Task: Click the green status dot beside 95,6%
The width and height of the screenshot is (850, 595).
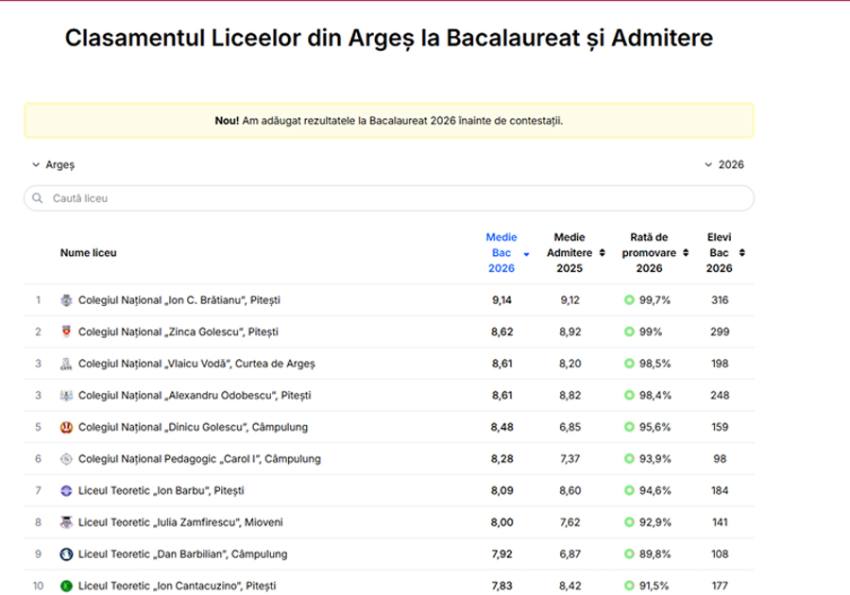Action: point(629,427)
